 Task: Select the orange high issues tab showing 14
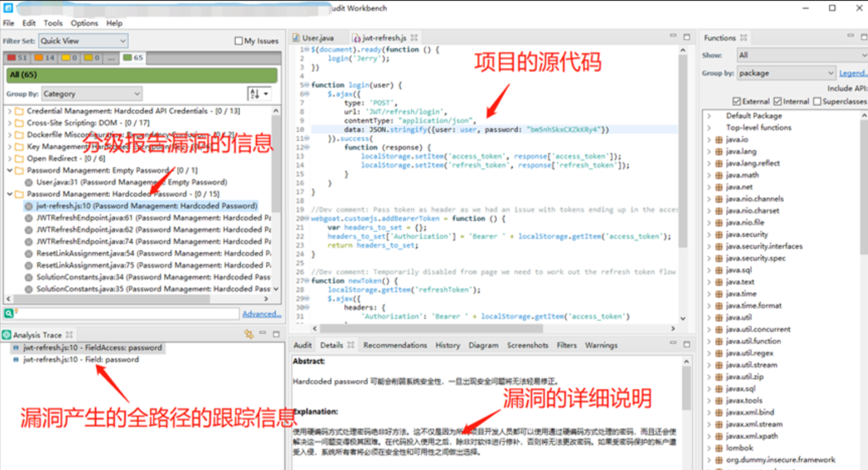click(44, 58)
